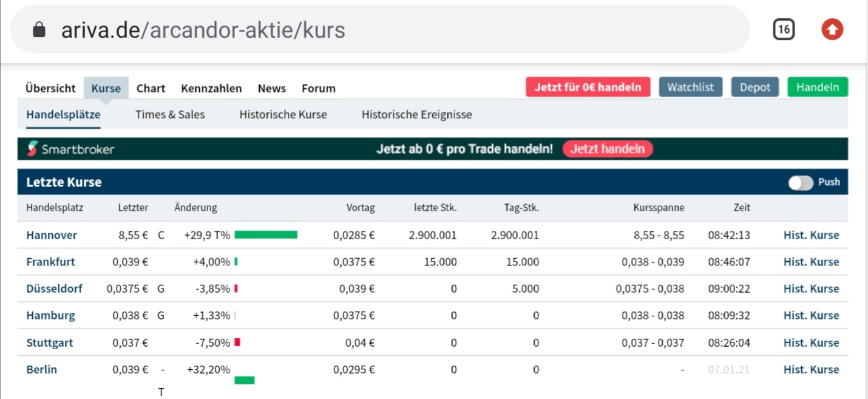Screen dimensions: 868x399
Task: Click the red circular arrow icon
Action: coord(832,29)
